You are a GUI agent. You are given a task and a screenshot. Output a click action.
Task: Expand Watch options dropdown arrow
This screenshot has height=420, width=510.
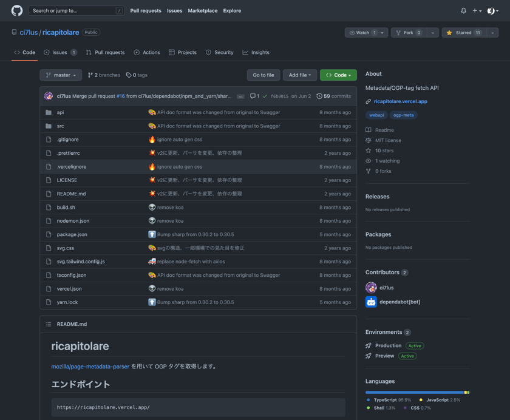pyautogui.click(x=382, y=33)
